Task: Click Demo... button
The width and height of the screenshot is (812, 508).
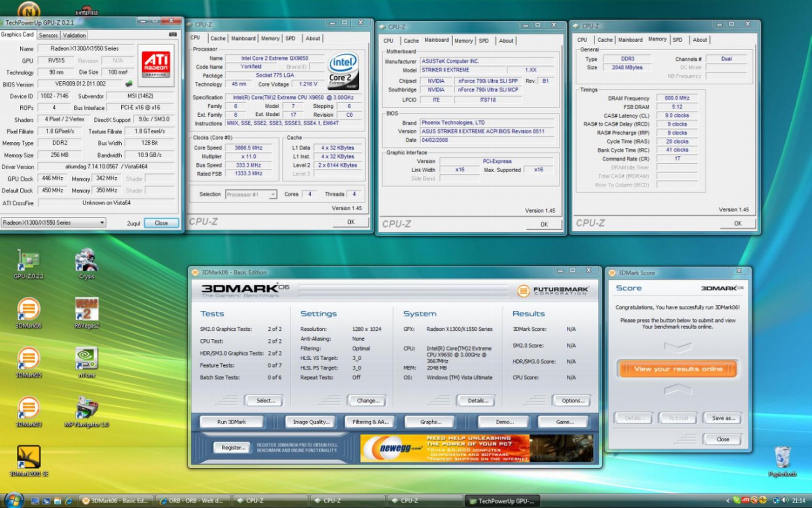Action: tap(504, 422)
